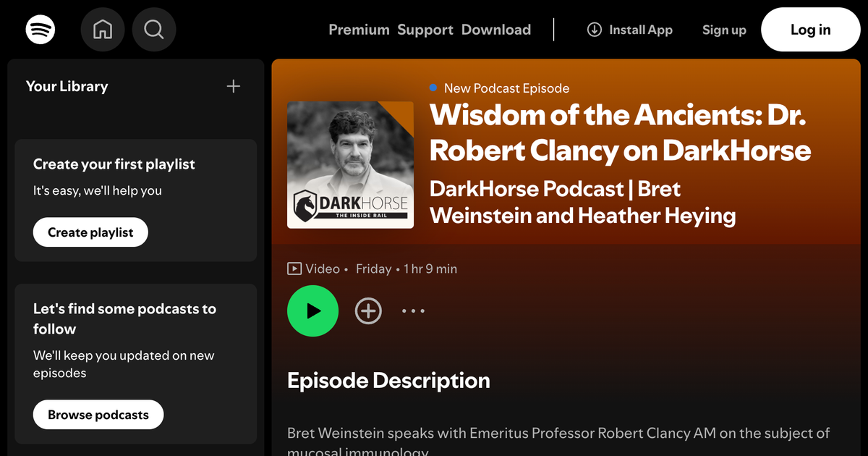
Task: Open DarkHorse Podcast show link
Action: coord(582,203)
